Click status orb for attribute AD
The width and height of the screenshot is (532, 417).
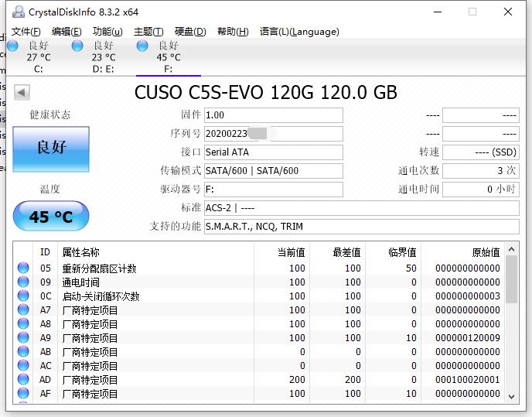tap(23, 379)
